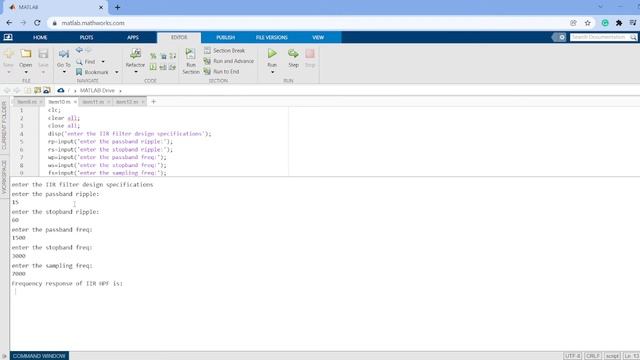This screenshot has width=640, height=360.
Task: Click the MATLAB Drive path label
Action: (97, 90)
